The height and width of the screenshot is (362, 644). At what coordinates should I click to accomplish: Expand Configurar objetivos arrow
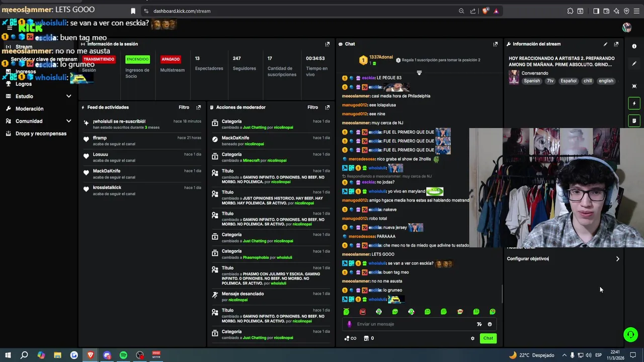point(617,259)
